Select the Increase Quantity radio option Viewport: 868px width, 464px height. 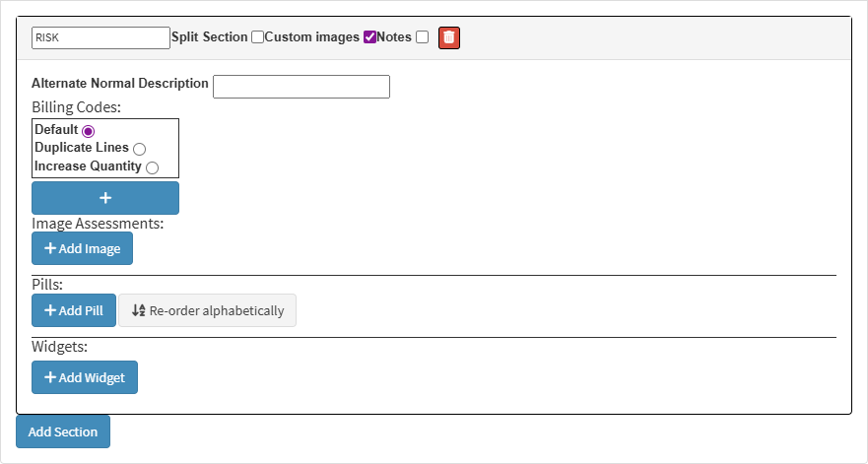click(x=152, y=167)
